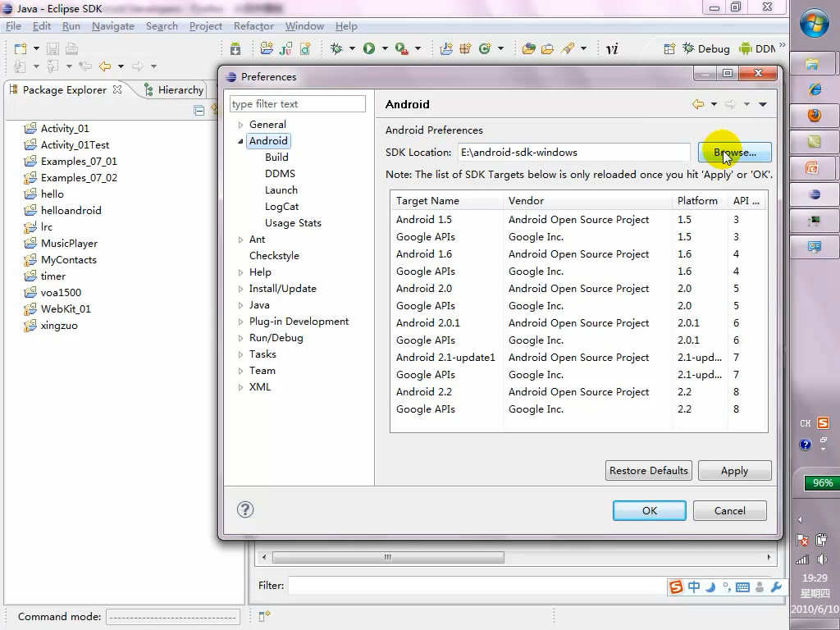Open the Refactor menu
The image size is (840, 630).
tap(253, 26)
